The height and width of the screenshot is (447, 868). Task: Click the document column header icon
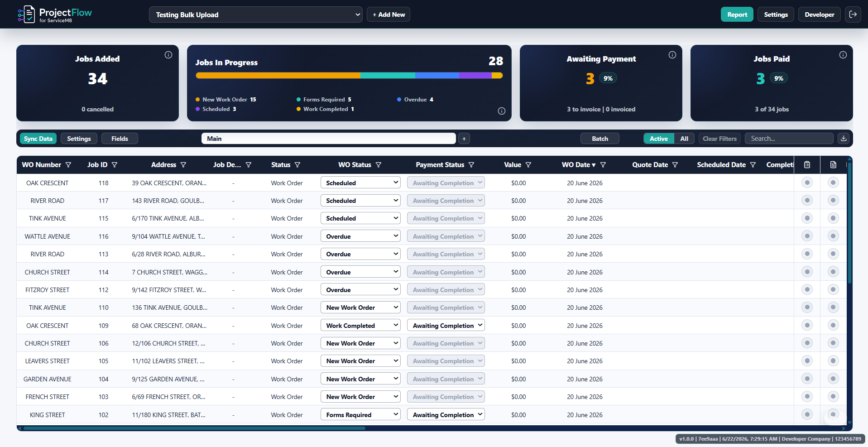(833, 165)
